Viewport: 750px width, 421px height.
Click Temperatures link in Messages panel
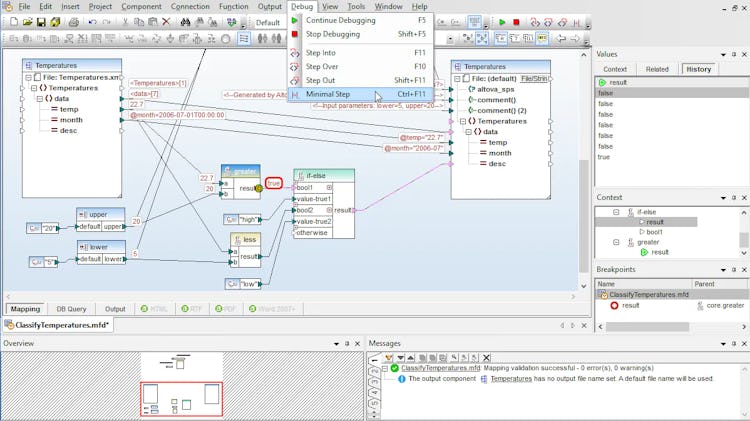point(511,378)
